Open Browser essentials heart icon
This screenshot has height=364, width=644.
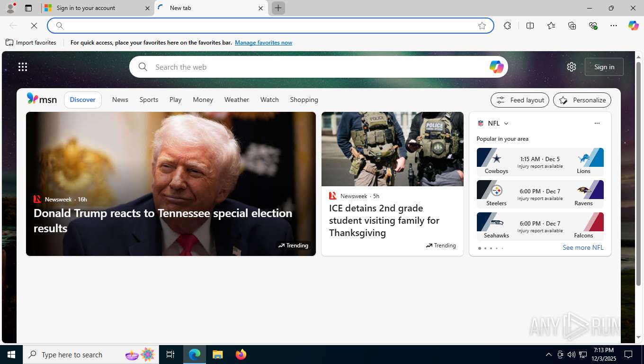[x=593, y=26]
